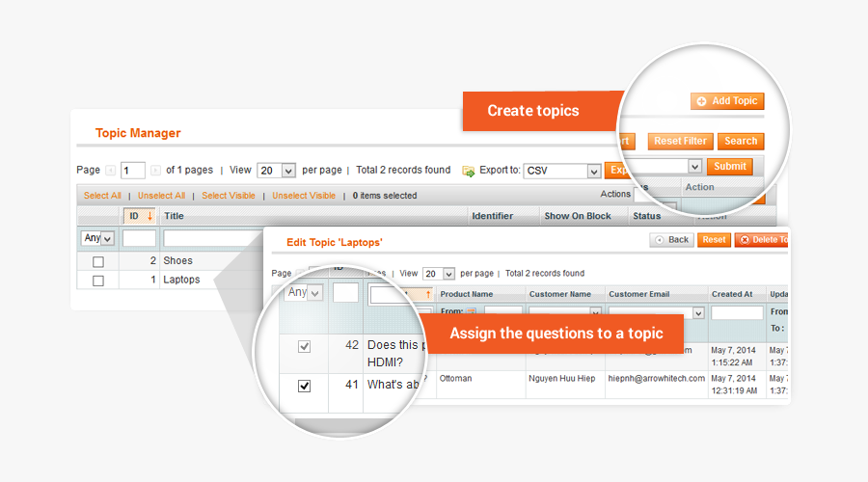Click the Topic Manager page number field
868x482 pixels.
click(x=133, y=171)
